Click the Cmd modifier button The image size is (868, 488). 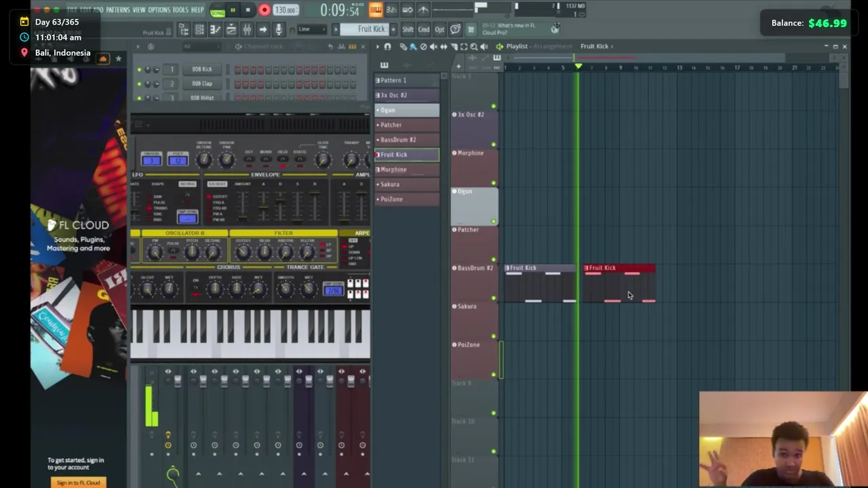pyautogui.click(x=424, y=29)
